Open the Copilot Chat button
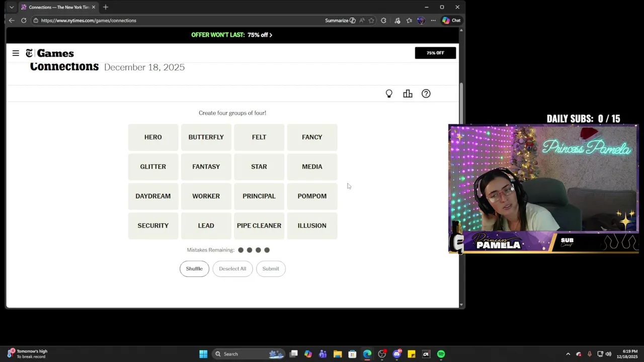Screen dimensions: 644x362 [x=451, y=21]
